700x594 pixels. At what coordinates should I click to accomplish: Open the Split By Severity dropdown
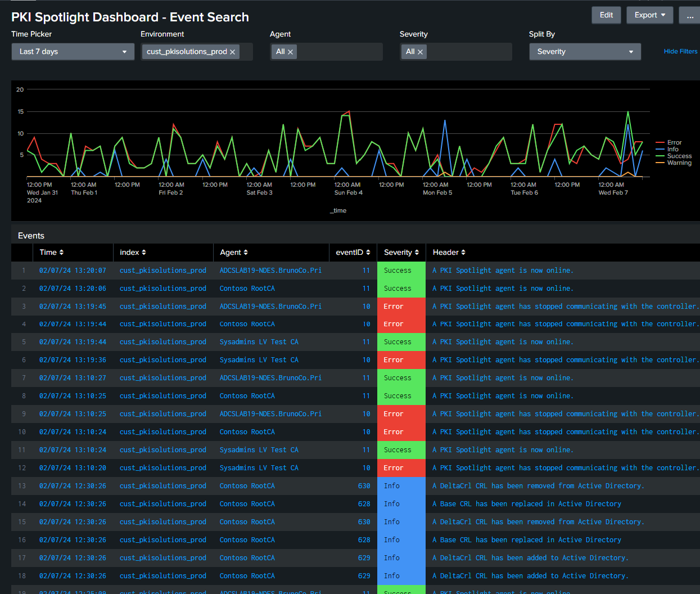pos(585,52)
